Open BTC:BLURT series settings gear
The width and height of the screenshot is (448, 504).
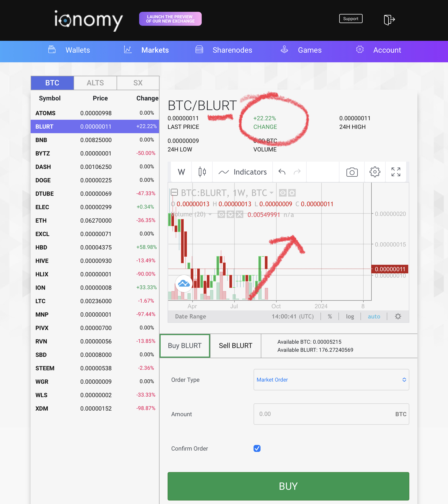tap(292, 193)
